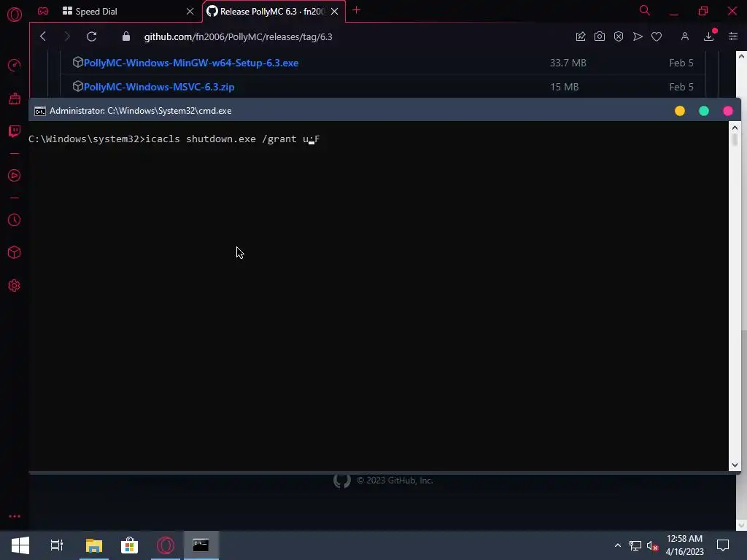Image resolution: width=747 pixels, height=560 pixels.
Task: Click the yellow cmd window button
Action: (680, 111)
